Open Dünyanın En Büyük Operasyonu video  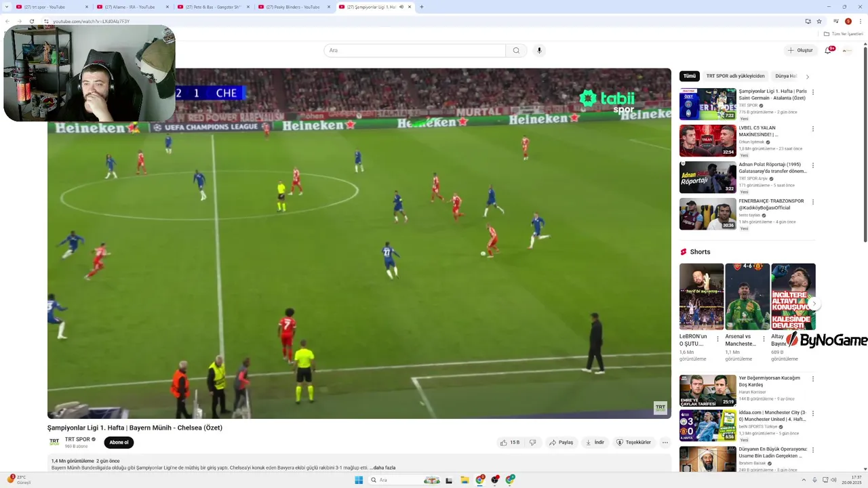click(708, 459)
